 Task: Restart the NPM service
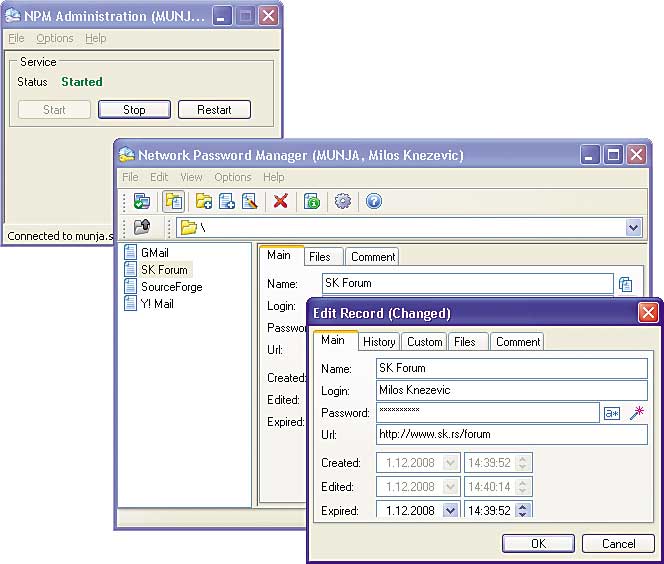pos(214,110)
